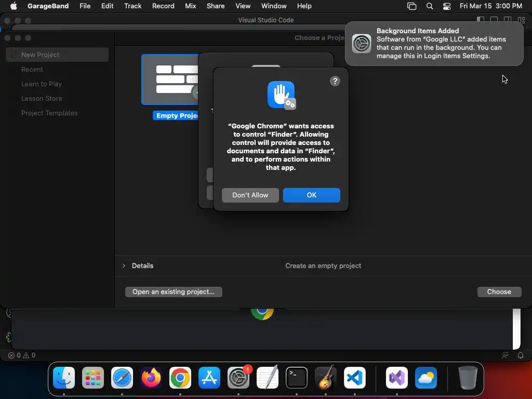This screenshot has height=399, width=532.
Task: Click the System Settings icon in the notification
Action: point(362,44)
